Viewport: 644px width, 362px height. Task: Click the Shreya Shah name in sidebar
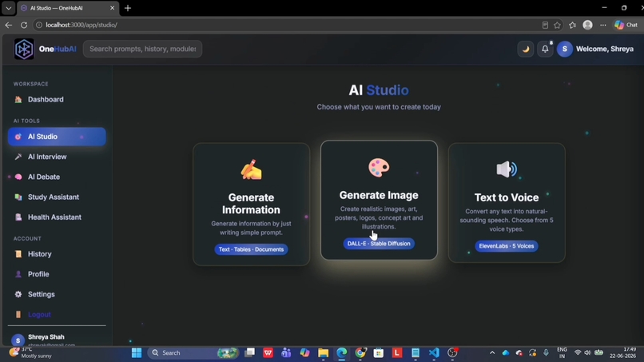click(46, 337)
